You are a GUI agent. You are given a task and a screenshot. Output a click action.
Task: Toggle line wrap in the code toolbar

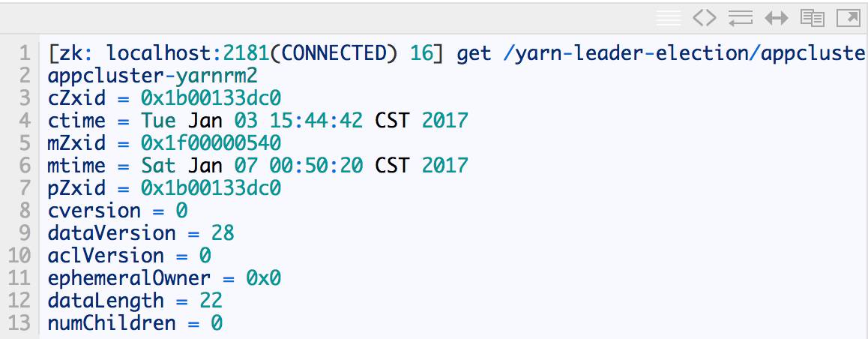[x=740, y=18]
